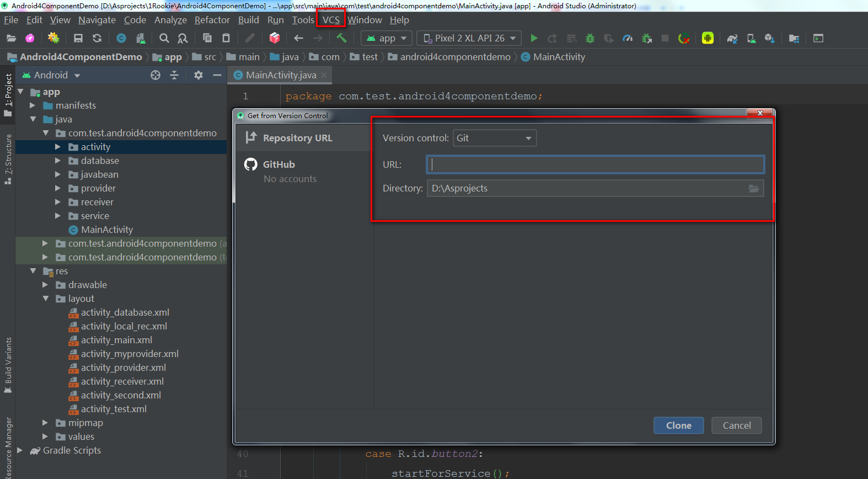Open the Pixel 2 XL API 26 device dropdown
The image size is (868, 479).
coord(469,38)
